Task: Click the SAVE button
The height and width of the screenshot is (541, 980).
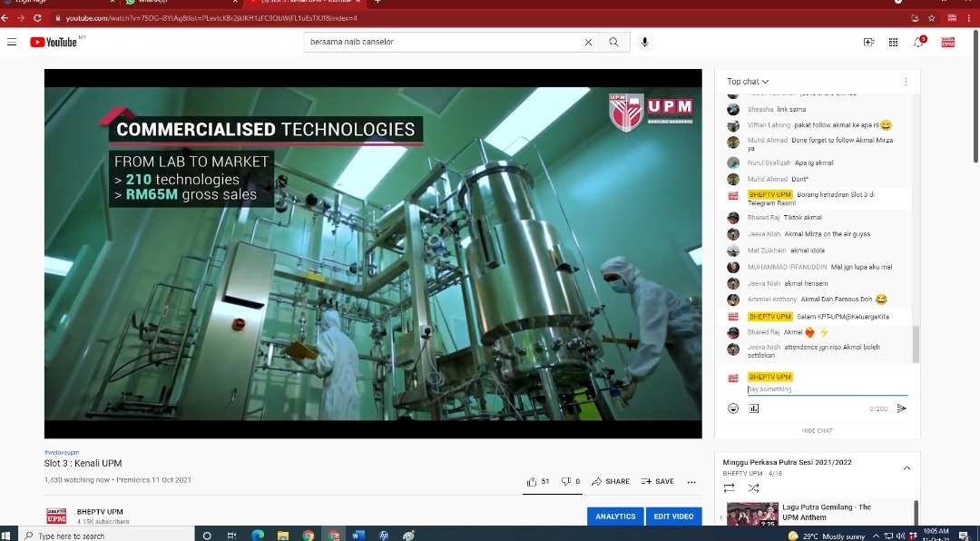Action: pos(658,482)
